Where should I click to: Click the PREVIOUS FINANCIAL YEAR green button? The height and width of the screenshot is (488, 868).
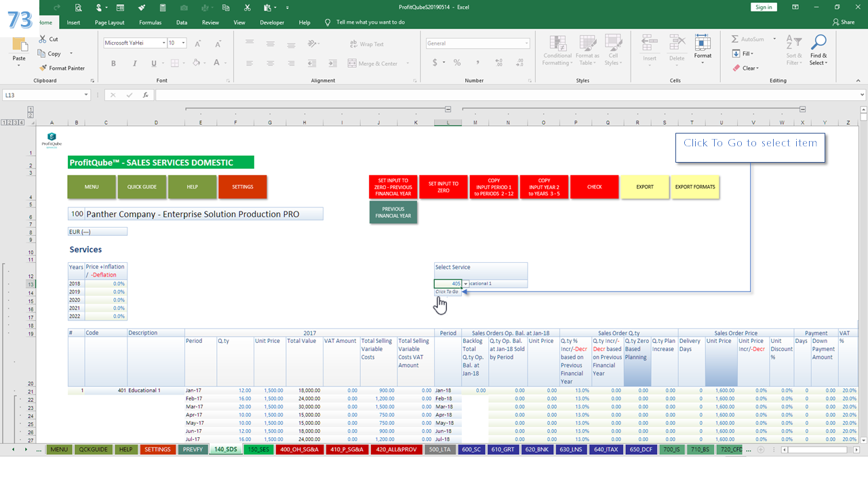(393, 212)
